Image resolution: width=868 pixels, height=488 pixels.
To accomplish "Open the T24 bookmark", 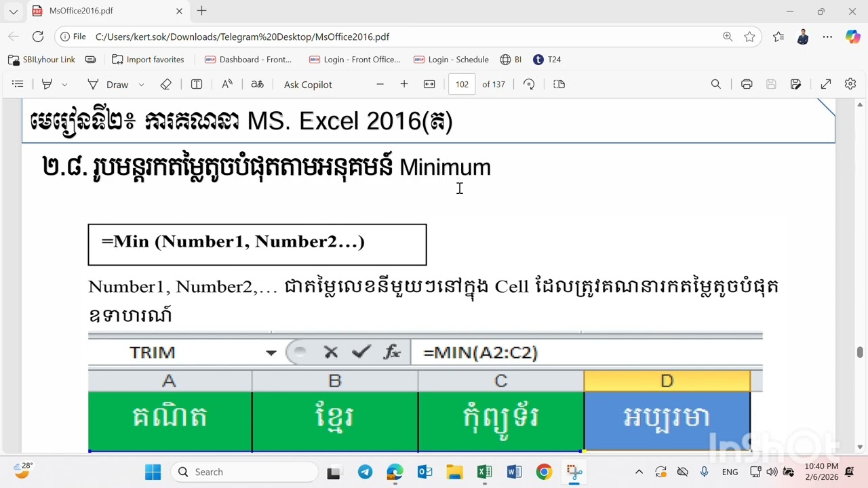I will pos(547,60).
